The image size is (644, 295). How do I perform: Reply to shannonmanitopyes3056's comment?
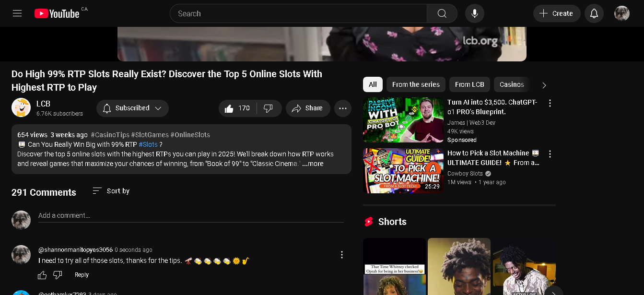point(82,275)
